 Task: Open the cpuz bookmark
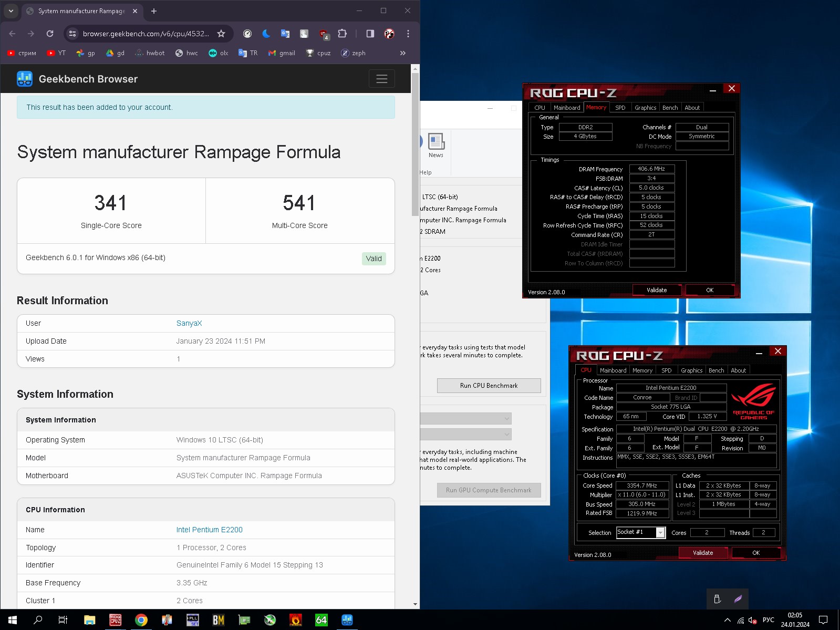coord(318,53)
